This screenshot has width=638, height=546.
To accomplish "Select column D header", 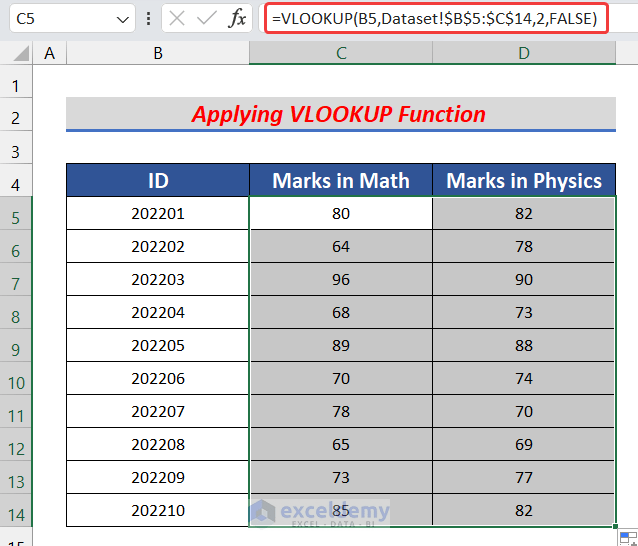I will coord(524,53).
